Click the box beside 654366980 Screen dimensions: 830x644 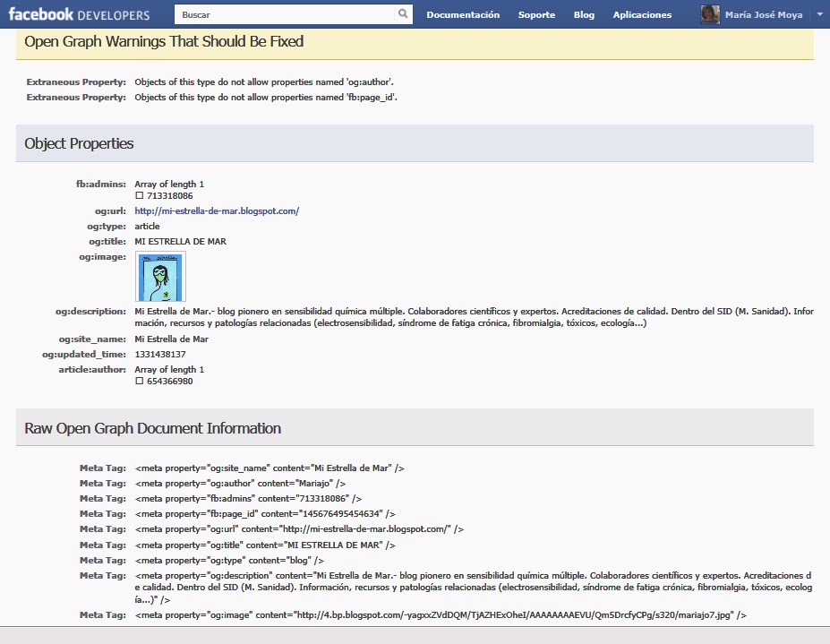point(139,381)
